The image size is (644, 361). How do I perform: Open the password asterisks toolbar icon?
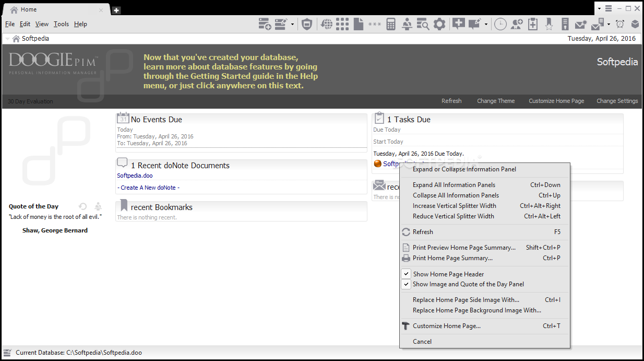pos(375,24)
